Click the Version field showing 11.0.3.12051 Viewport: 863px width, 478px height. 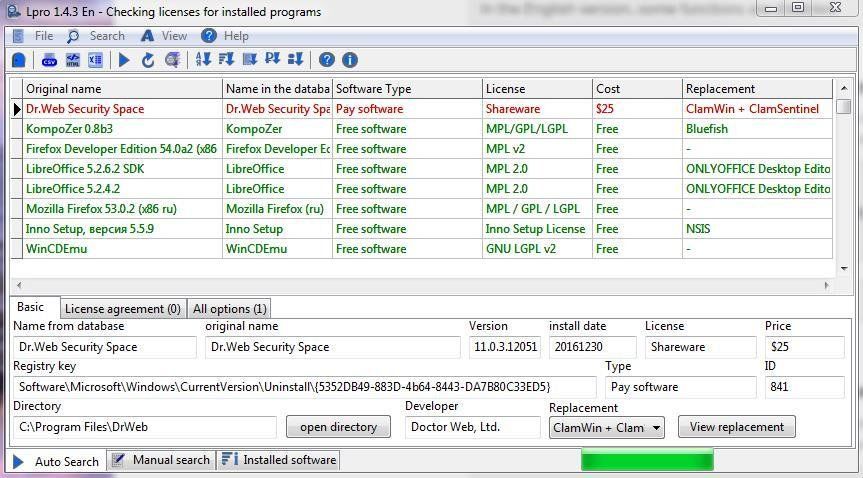tap(505, 347)
